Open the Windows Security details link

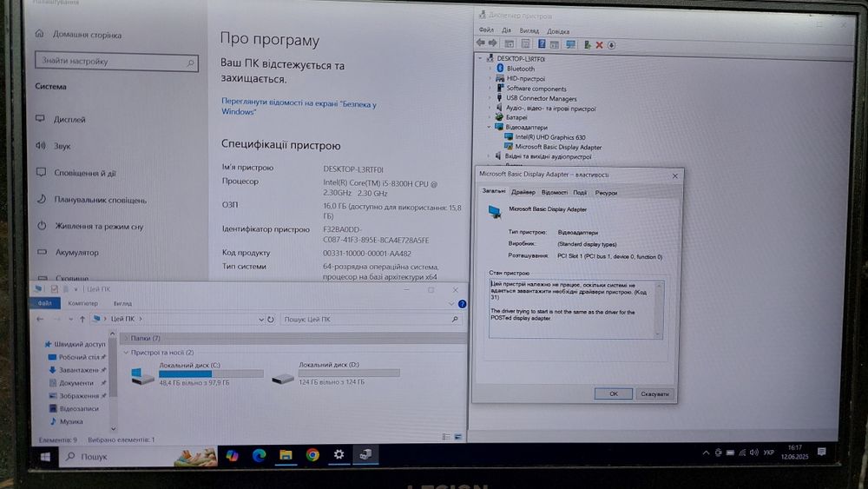tap(299, 108)
